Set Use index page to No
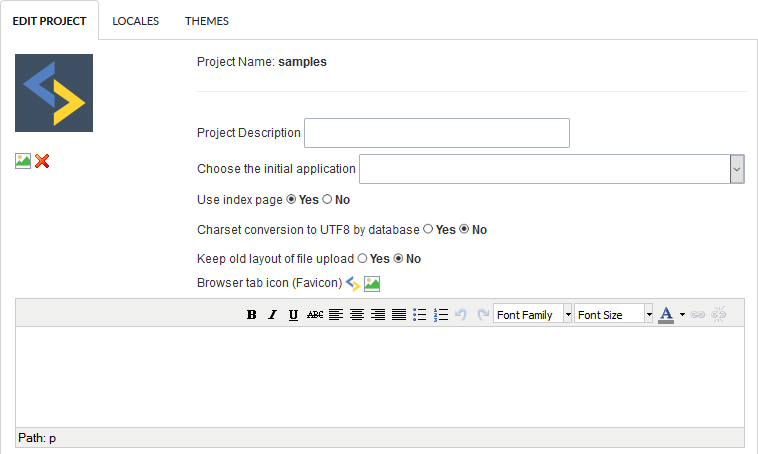 click(327, 200)
